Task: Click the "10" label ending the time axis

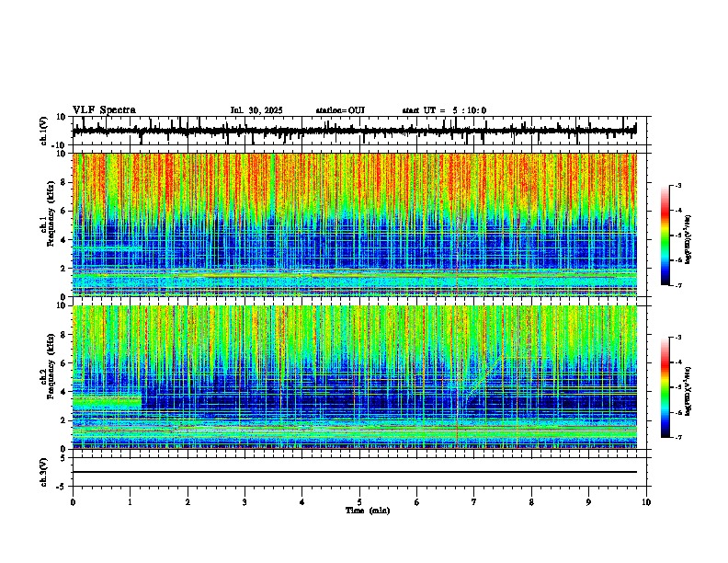Action: pyautogui.click(x=646, y=502)
